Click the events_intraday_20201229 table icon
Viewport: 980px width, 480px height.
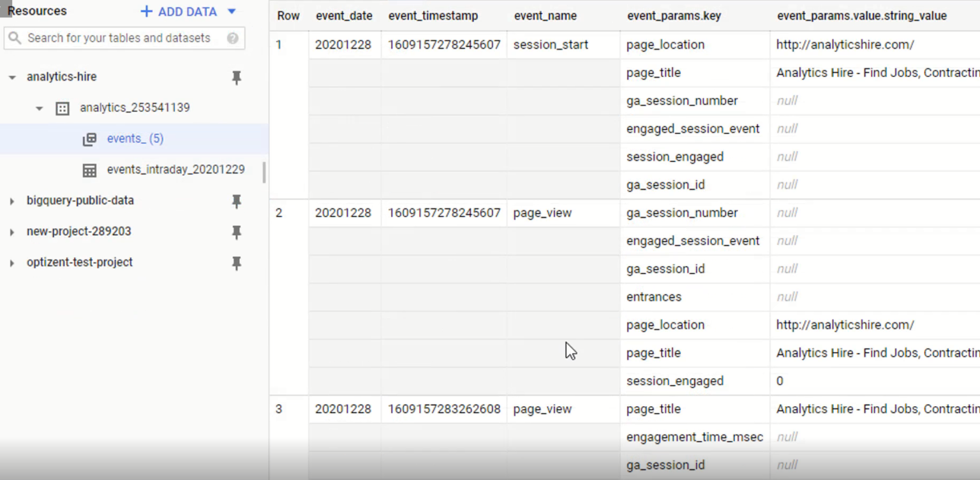[89, 170]
